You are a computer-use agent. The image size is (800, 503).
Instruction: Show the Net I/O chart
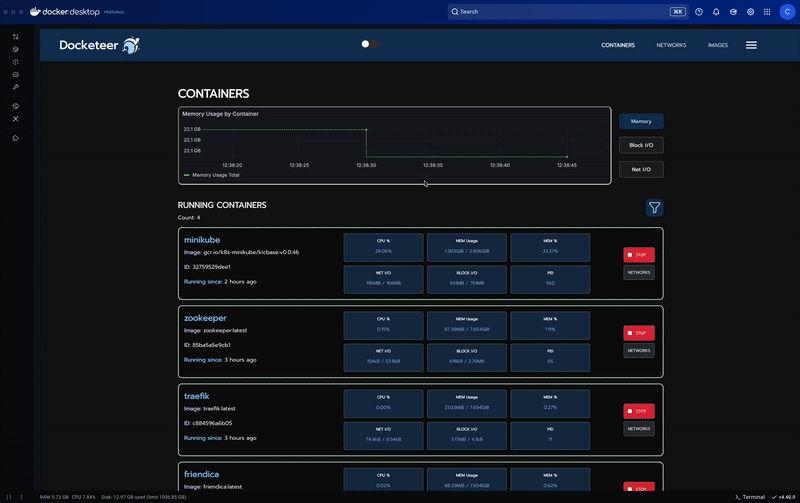click(x=641, y=169)
